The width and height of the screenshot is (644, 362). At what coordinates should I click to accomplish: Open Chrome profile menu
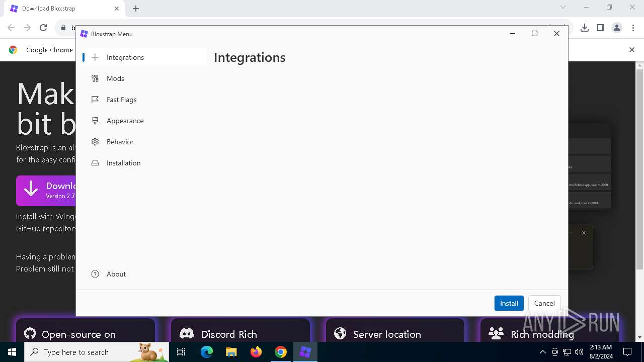[617, 28]
